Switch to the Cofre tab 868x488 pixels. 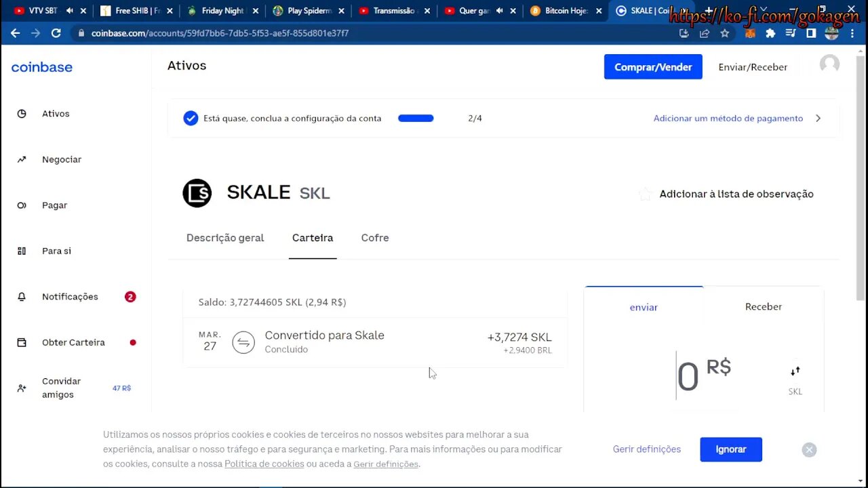(x=375, y=238)
